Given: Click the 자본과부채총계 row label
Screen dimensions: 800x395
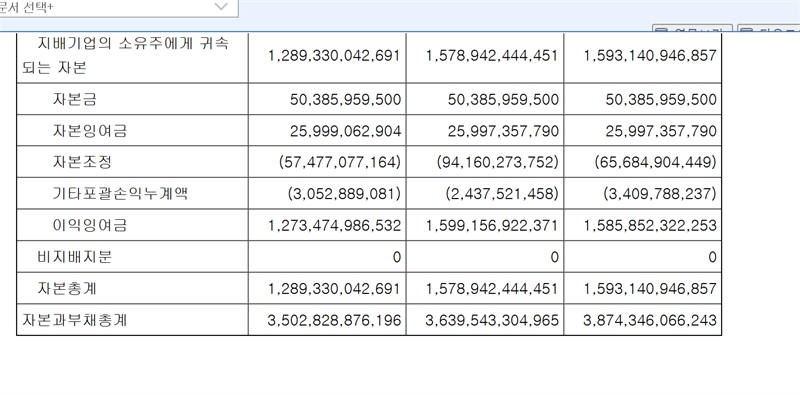Looking at the screenshot, I should pyautogui.click(x=74, y=320).
